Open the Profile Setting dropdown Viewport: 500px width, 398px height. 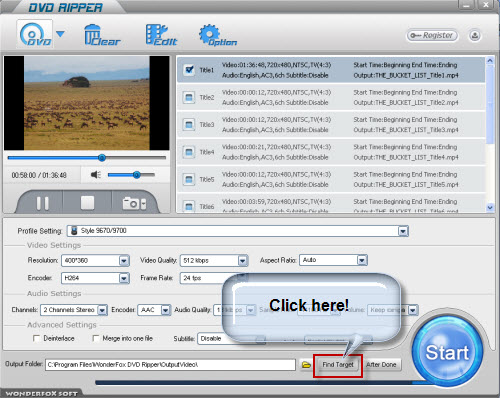(238, 231)
